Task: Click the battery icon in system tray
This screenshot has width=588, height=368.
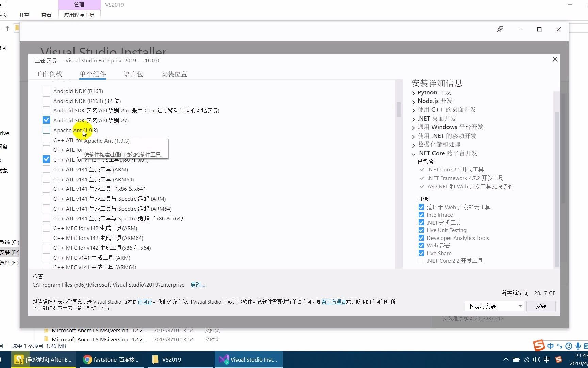Action: 516,359
